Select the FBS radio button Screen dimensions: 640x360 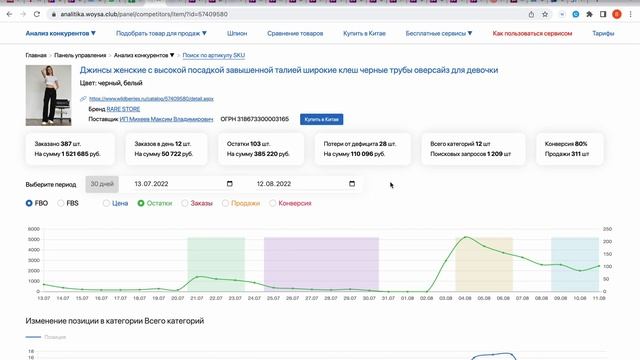click(x=61, y=203)
